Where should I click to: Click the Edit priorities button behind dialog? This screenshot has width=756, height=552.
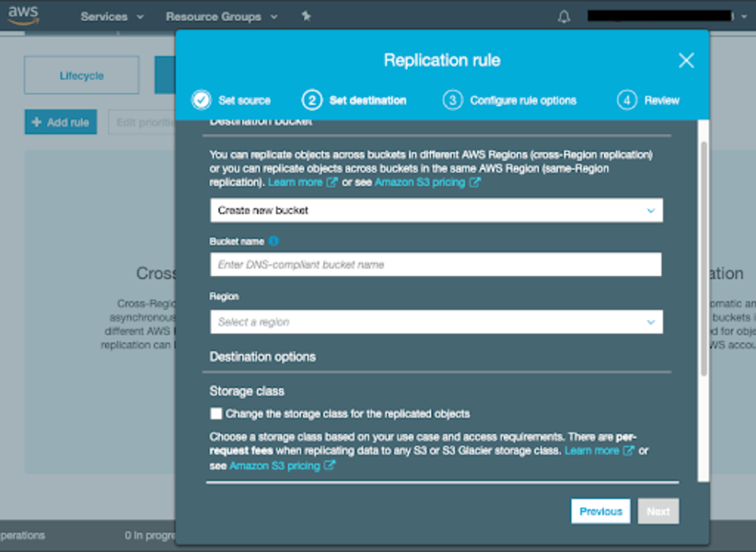pos(143,121)
